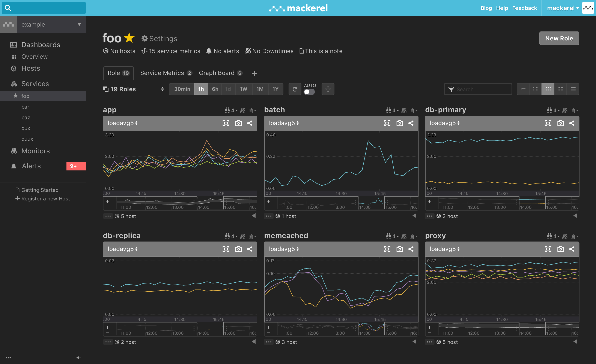Open Monitors in sidebar
The width and height of the screenshot is (596, 364).
pyautogui.click(x=30, y=151)
